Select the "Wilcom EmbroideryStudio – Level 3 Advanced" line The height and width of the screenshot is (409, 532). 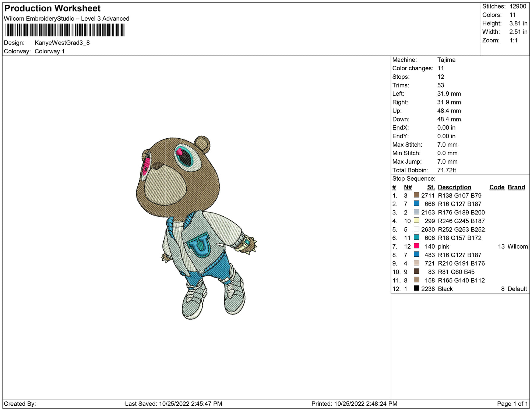(67, 18)
